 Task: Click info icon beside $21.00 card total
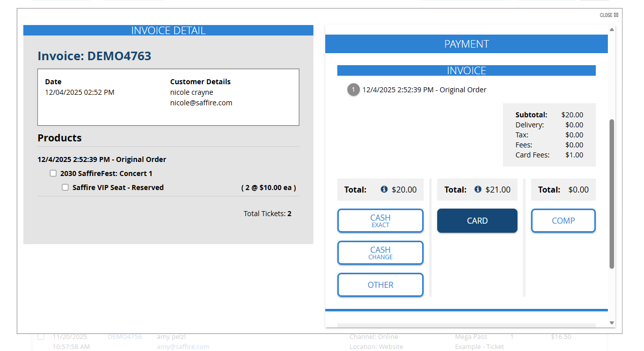[x=478, y=190]
